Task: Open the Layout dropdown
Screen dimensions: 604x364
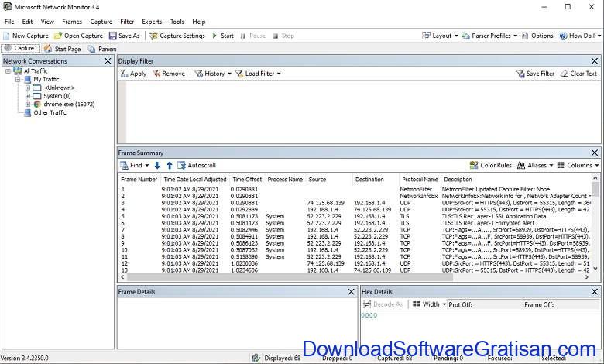Action: pos(440,36)
